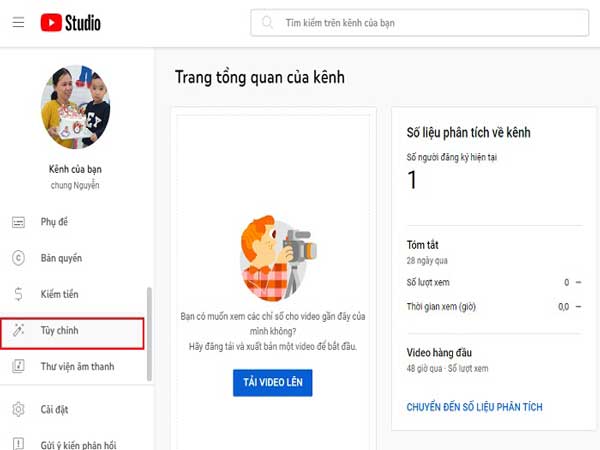Image resolution: width=600 pixels, height=450 pixels.
Task: Click the Cài đặt gear icon
Action: point(18,409)
